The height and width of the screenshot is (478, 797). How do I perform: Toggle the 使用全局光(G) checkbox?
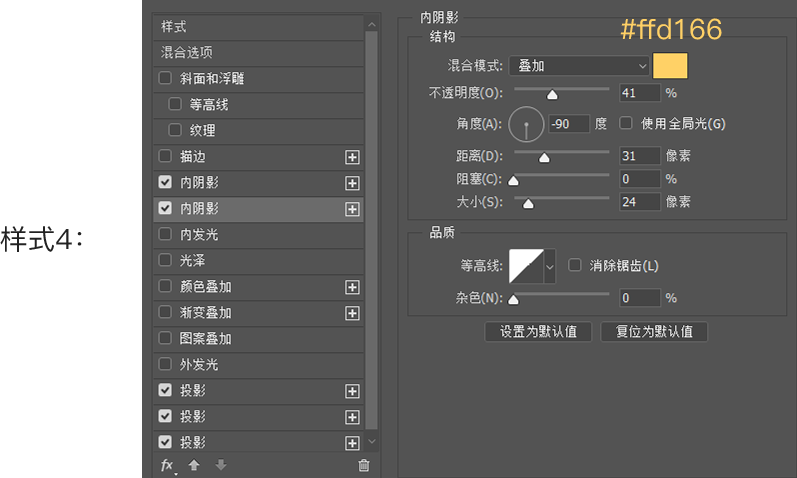626,123
